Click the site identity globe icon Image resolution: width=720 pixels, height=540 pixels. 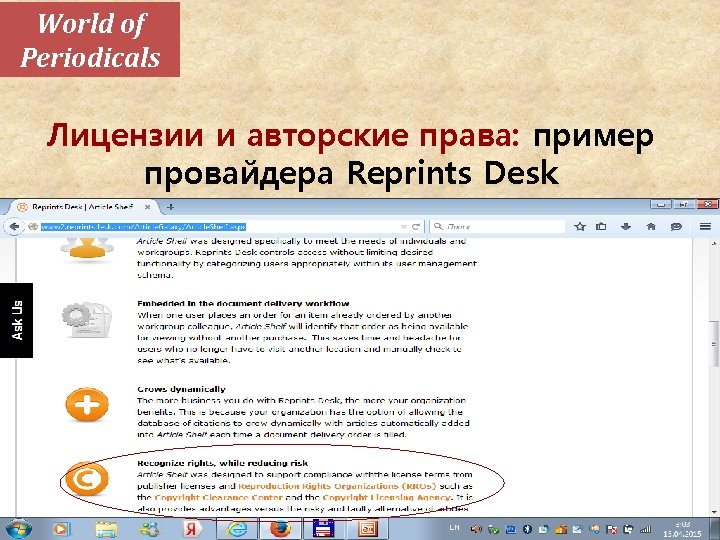point(33,226)
